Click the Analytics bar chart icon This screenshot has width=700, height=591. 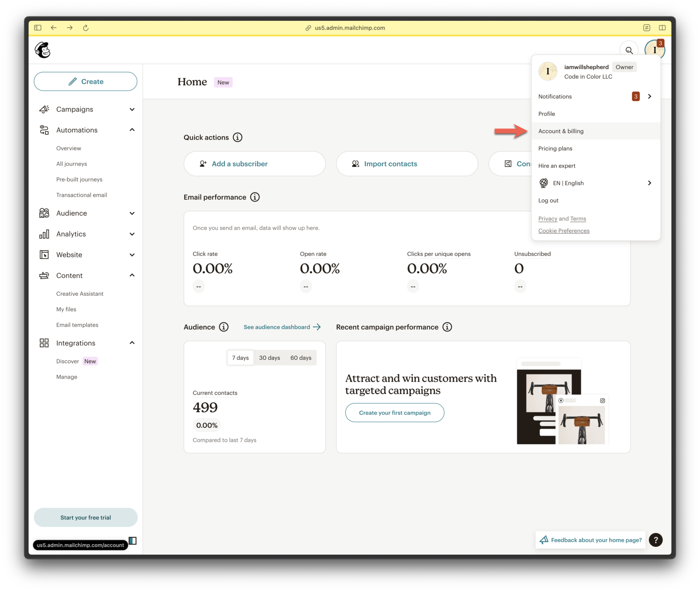click(44, 234)
